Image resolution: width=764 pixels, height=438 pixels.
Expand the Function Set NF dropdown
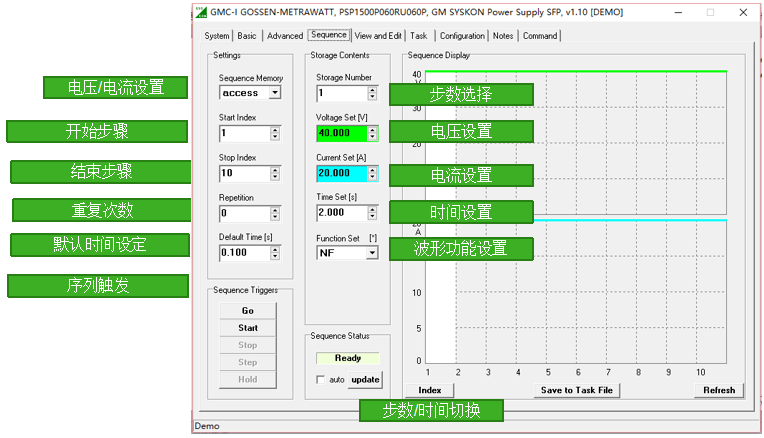point(372,253)
